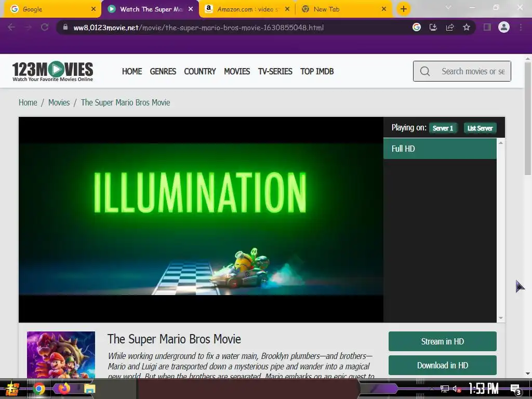
Task: Close the Watch The Super Mario tab
Action: point(191,9)
